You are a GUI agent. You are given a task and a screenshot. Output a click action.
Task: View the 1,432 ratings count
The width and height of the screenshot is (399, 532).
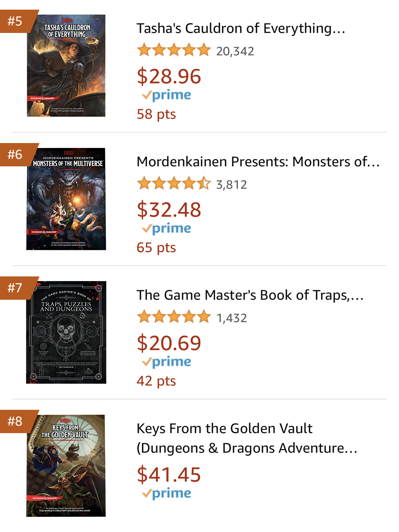click(232, 318)
